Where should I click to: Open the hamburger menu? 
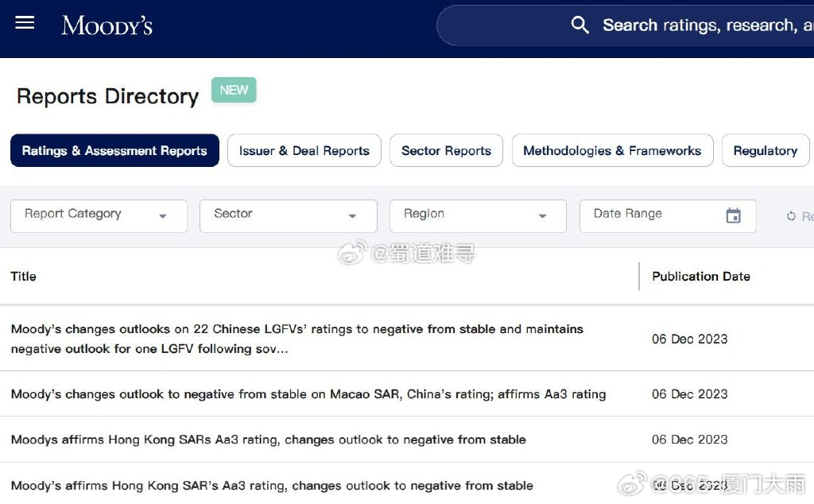(x=25, y=22)
